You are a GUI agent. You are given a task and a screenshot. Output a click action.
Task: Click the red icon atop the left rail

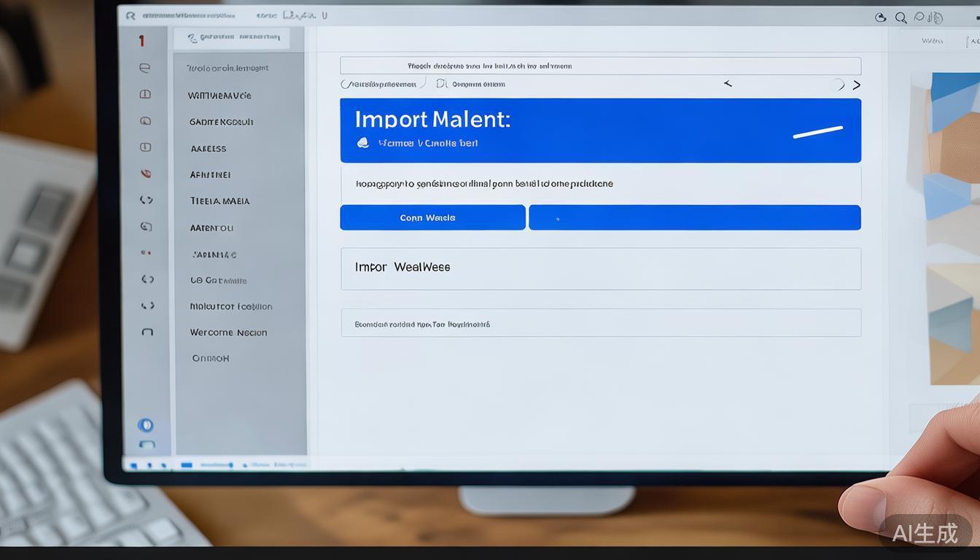click(141, 41)
